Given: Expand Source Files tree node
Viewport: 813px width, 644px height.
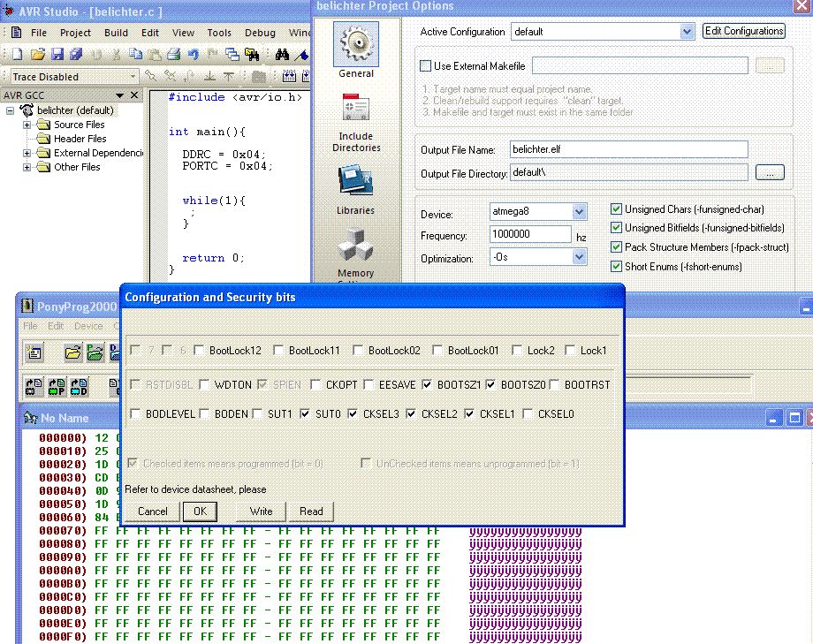Looking at the screenshot, I should (x=27, y=125).
